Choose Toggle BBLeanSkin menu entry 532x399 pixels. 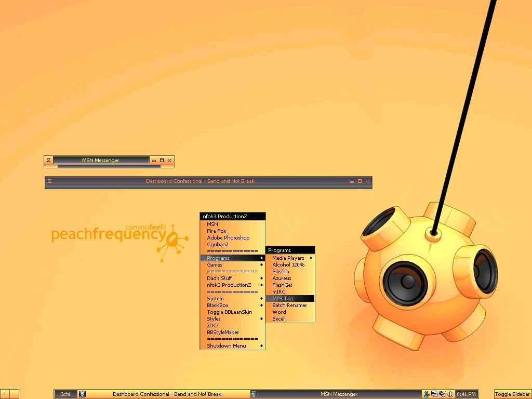pyautogui.click(x=233, y=312)
